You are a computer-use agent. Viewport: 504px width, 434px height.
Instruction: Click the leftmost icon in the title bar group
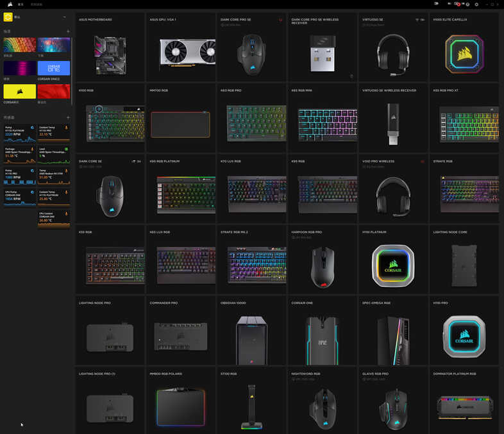click(x=437, y=4)
